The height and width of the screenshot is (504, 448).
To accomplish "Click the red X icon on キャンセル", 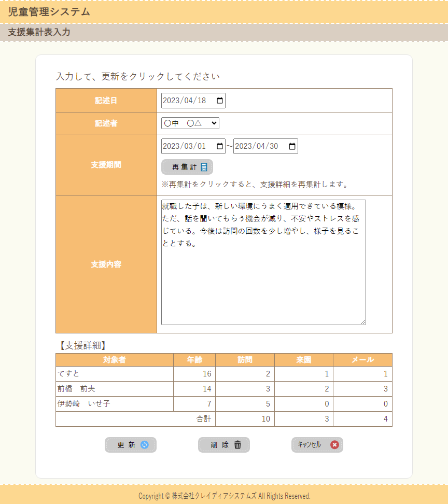I will pos(334,445).
